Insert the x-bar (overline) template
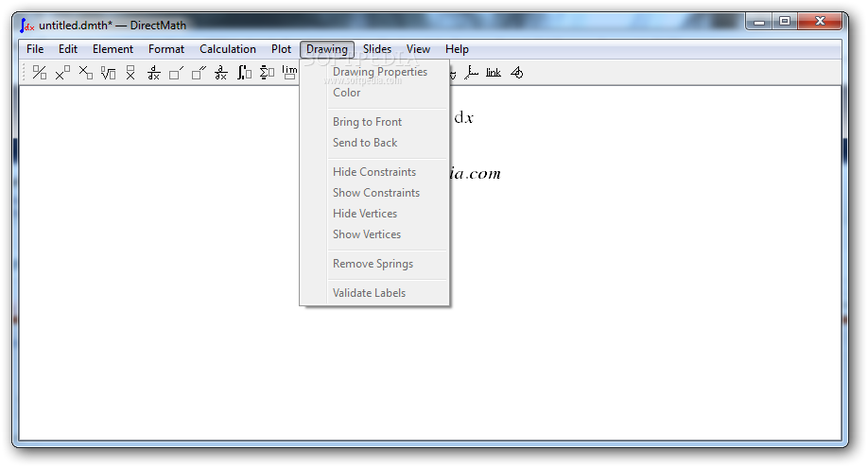 click(130, 73)
